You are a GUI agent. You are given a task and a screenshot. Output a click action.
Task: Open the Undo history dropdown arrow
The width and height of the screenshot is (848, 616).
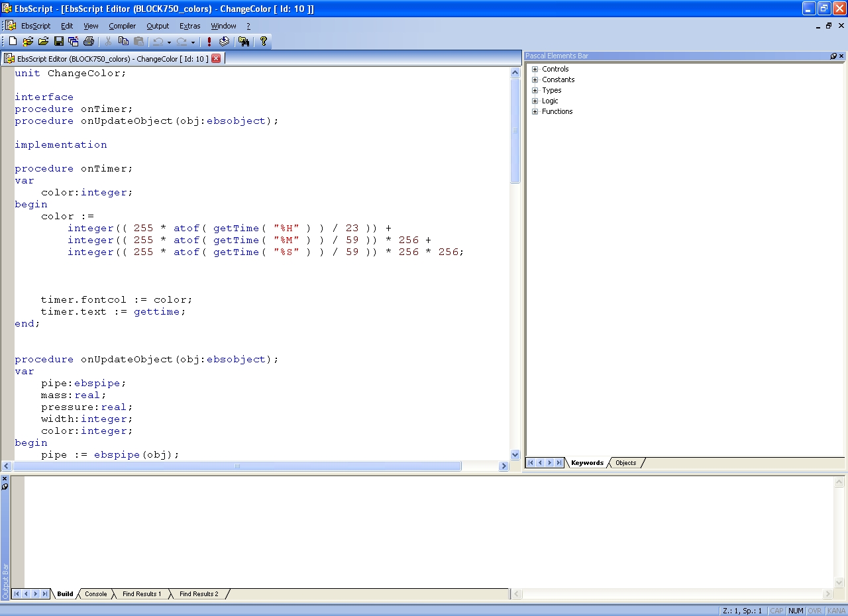[169, 42]
